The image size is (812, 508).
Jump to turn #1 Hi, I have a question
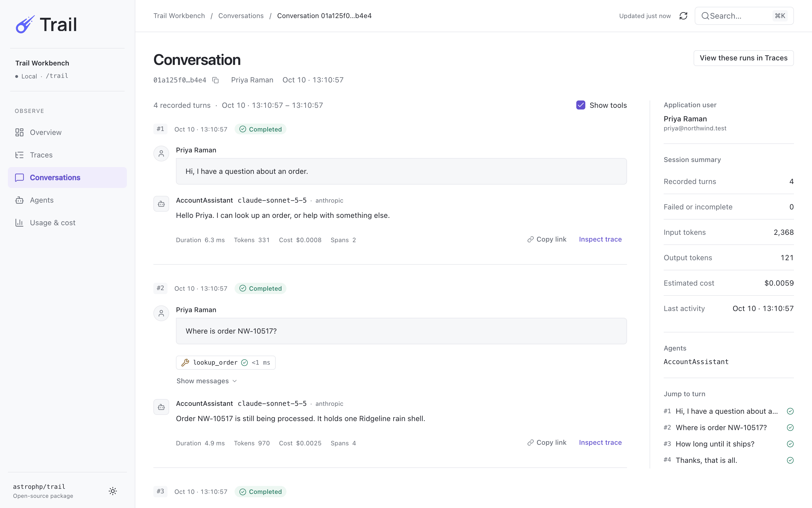coord(729,411)
